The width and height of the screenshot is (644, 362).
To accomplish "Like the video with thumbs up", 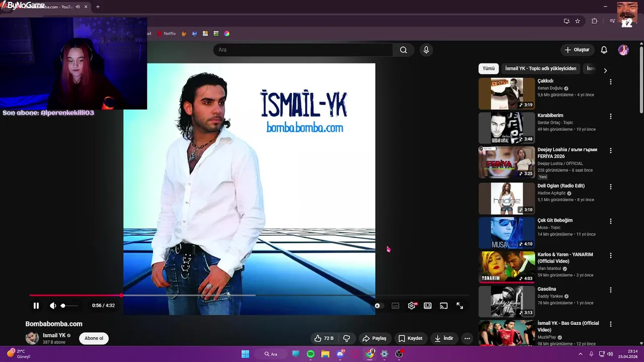I will (325, 338).
